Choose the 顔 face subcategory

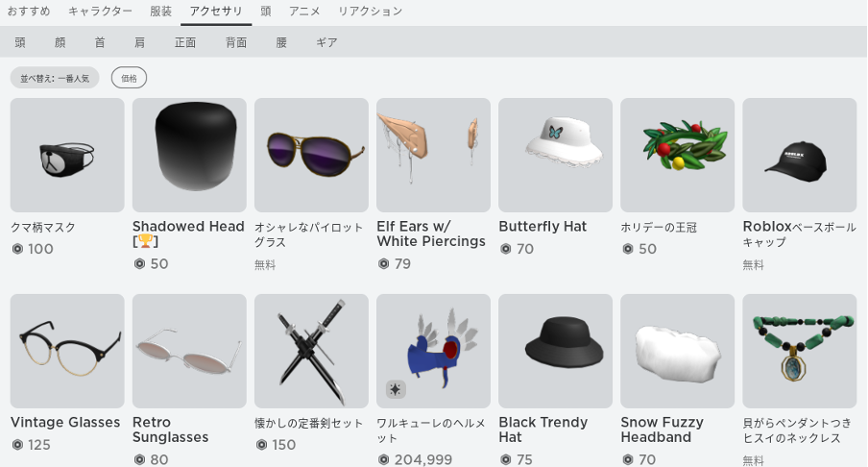pos(60,42)
